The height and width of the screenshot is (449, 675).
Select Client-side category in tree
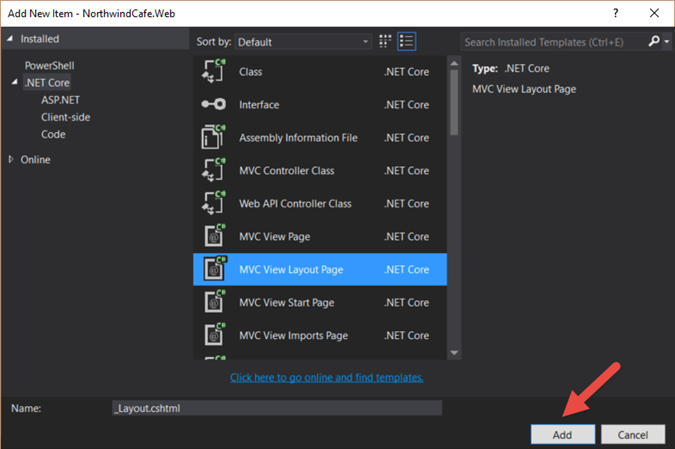(x=68, y=117)
